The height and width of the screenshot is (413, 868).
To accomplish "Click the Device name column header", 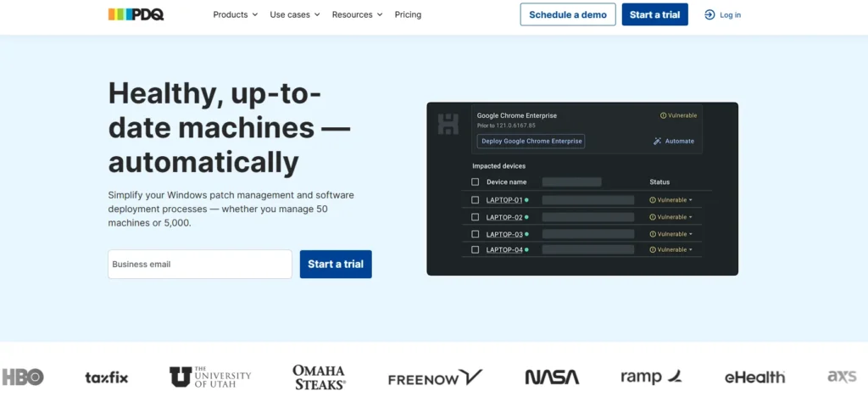I will (x=507, y=181).
